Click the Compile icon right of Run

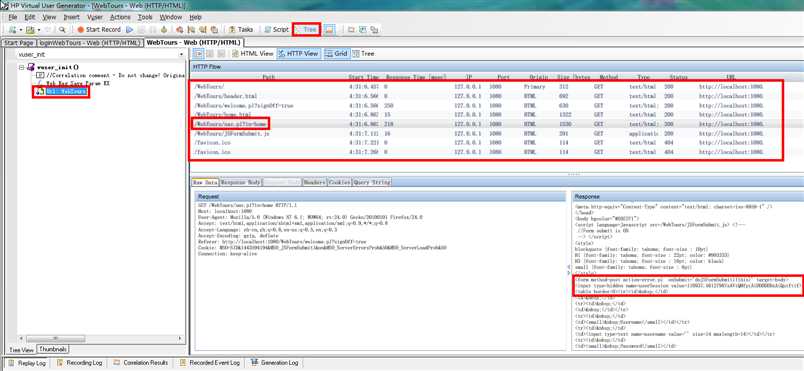[x=164, y=30]
